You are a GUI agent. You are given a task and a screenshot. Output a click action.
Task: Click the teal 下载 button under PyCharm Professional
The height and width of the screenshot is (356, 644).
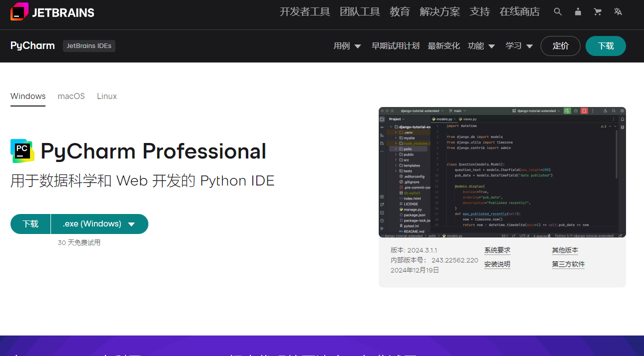pyautogui.click(x=30, y=224)
